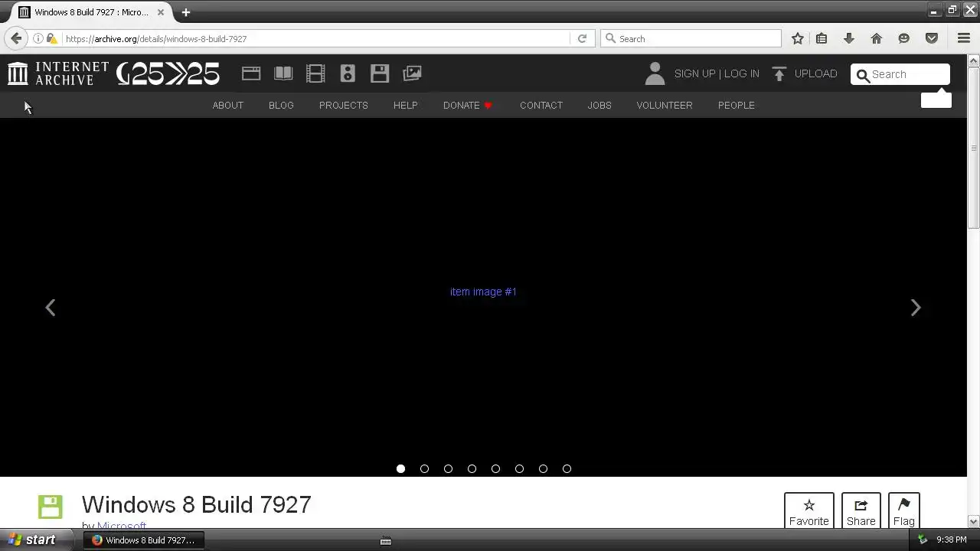
Task: Open the DONATE menu item
Action: (468, 105)
